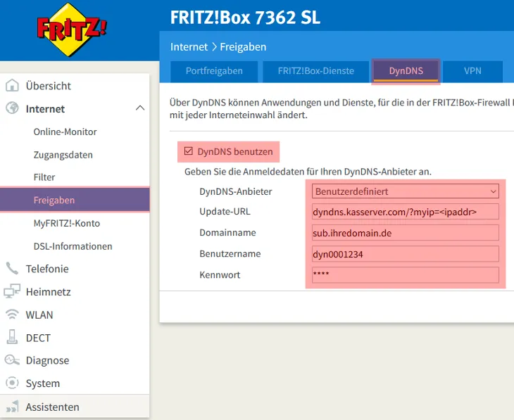
Task: Click the Internet globe icon
Action: click(x=12, y=108)
